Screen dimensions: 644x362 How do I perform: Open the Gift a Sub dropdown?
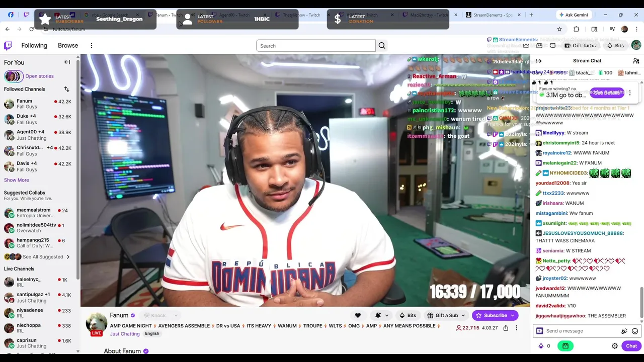click(446, 316)
